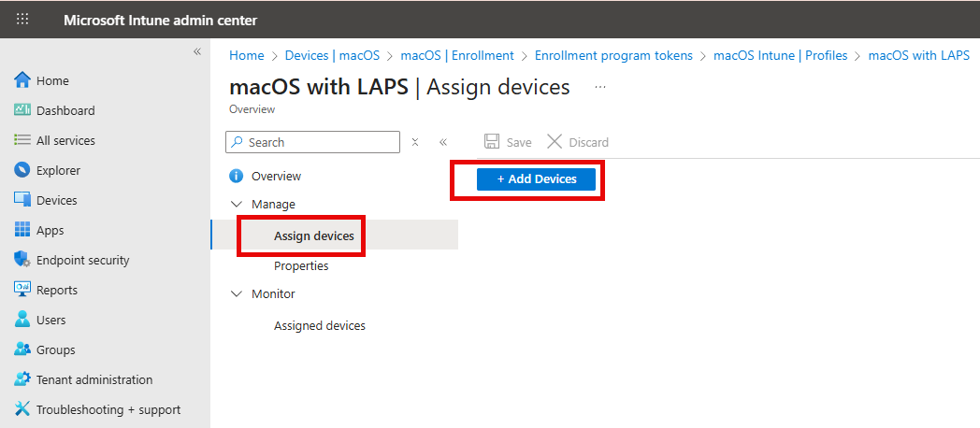Click the Explorer compass icon
Viewport: 980px width, 428px height.
[x=23, y=170]
